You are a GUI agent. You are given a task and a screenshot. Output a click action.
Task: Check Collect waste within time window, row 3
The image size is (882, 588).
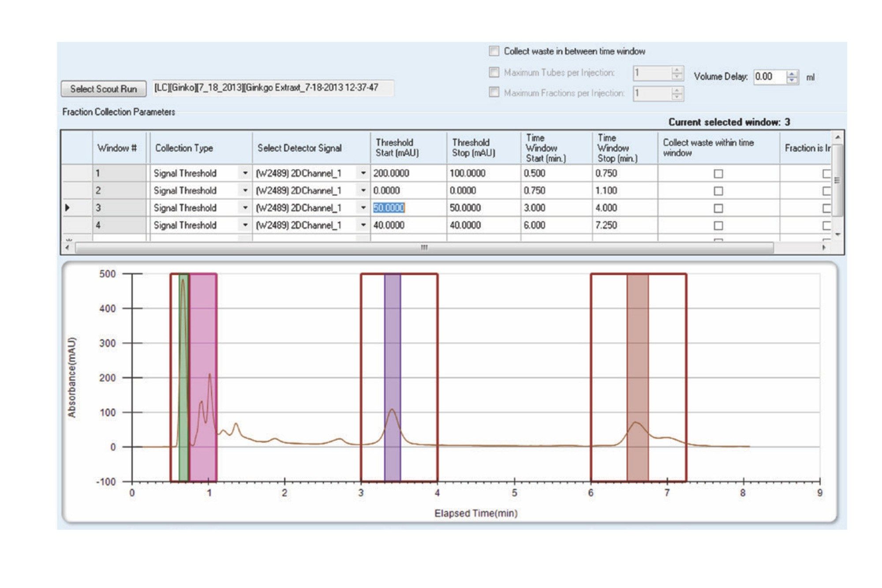(718, 208)
